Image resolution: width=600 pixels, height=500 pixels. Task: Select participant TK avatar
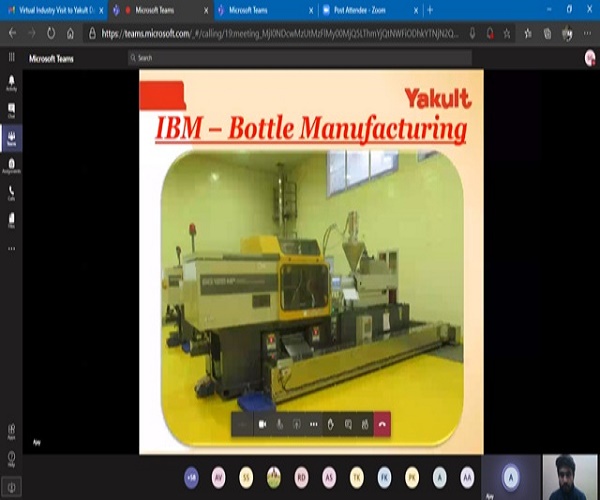click(x=357, y=477)
